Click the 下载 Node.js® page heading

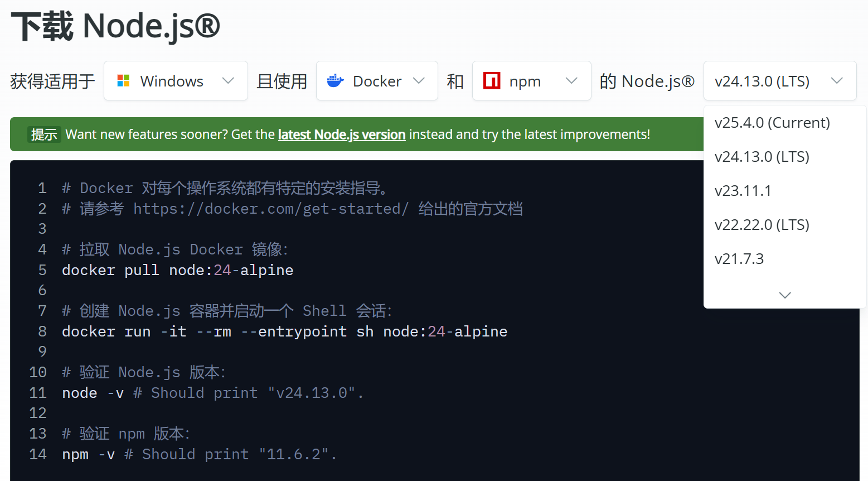[115, 26]
